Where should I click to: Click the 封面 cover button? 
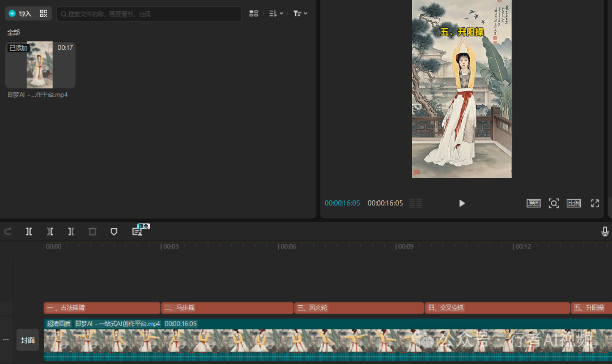[28, 340]
